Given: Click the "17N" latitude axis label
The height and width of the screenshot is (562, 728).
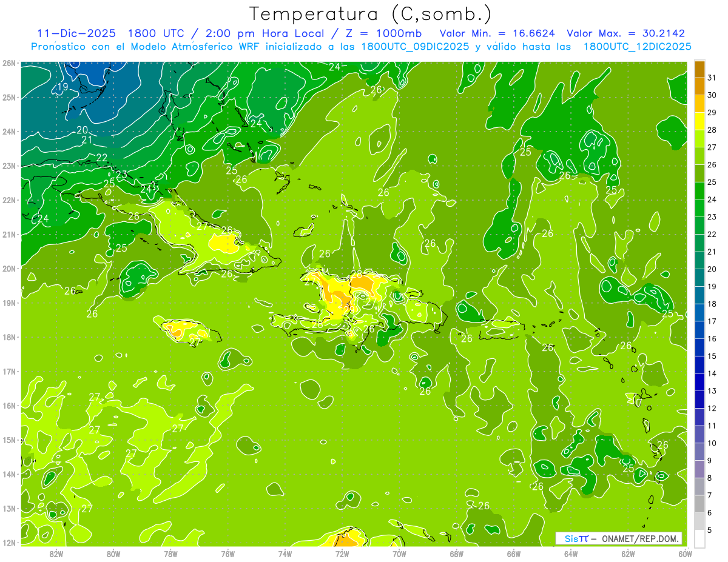Looking at the screenshot, I should click(x=8, y=372).
